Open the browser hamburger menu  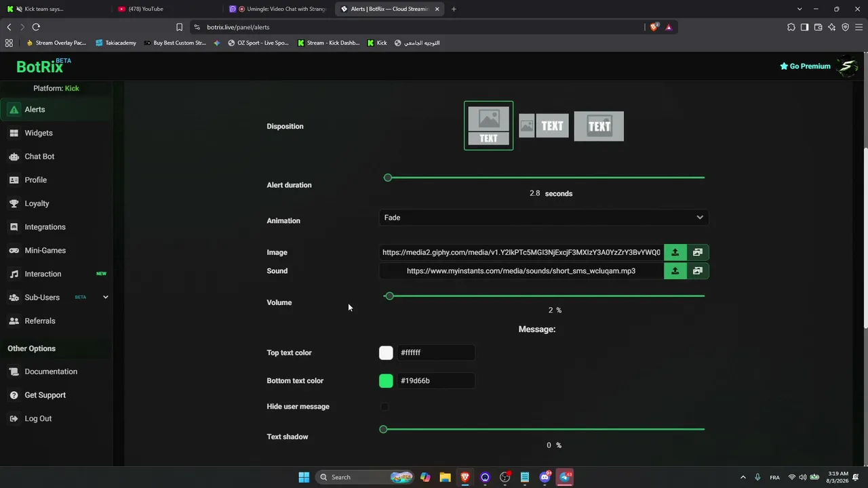pyautogui.click(x=859, y=27)
